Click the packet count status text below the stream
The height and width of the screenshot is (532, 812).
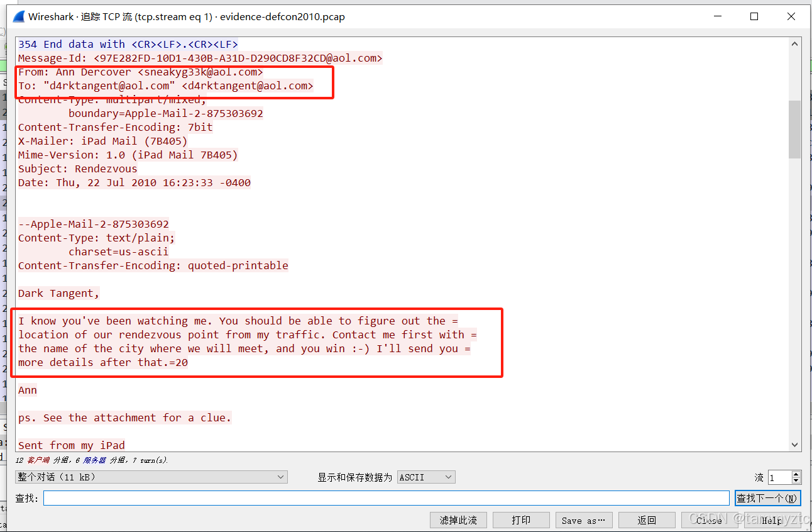(x=91, y=461)
